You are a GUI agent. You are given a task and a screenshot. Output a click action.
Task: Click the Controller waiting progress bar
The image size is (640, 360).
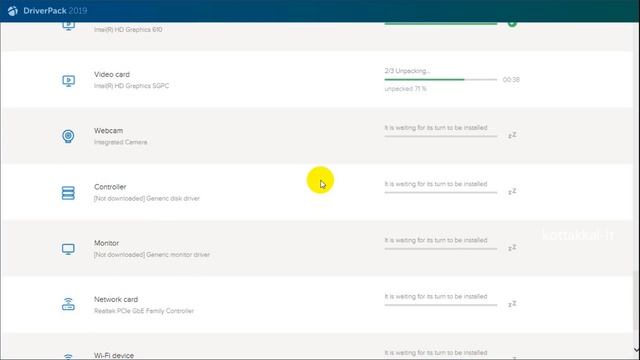[x=440, y=192]
